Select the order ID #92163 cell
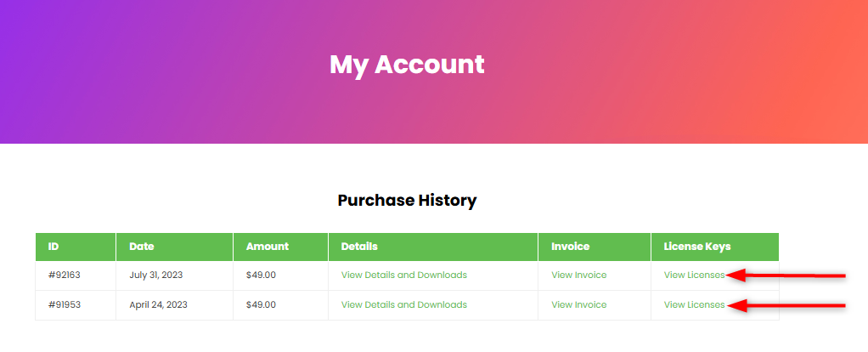This screenshot has height=352, width=868. (x=64, y=275)
